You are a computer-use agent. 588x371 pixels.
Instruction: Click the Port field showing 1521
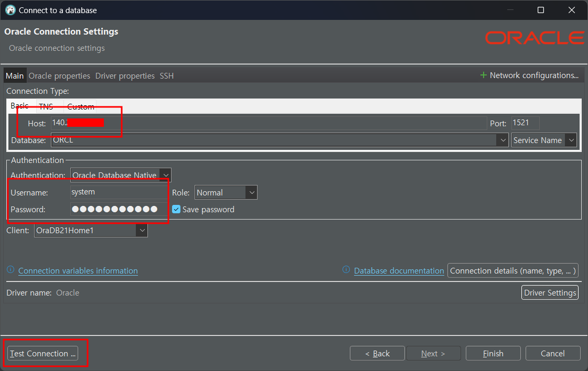(526, 123)
